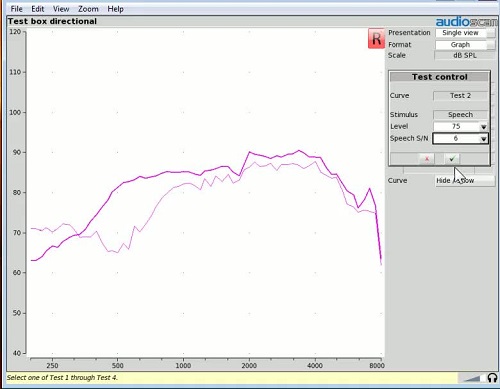Click the Scale dB SPL field
The width and height of the screenshot is (500, 389).
point(464,55)
